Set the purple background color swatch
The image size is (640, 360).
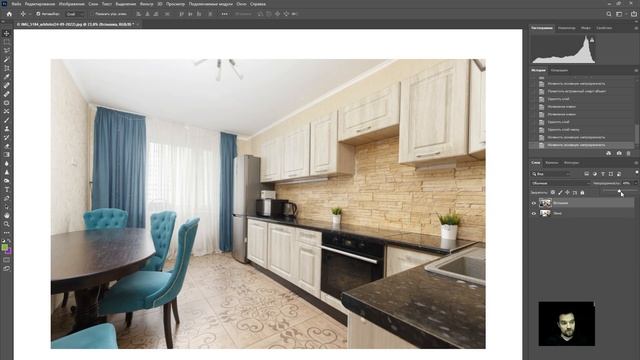coord(9,251)
